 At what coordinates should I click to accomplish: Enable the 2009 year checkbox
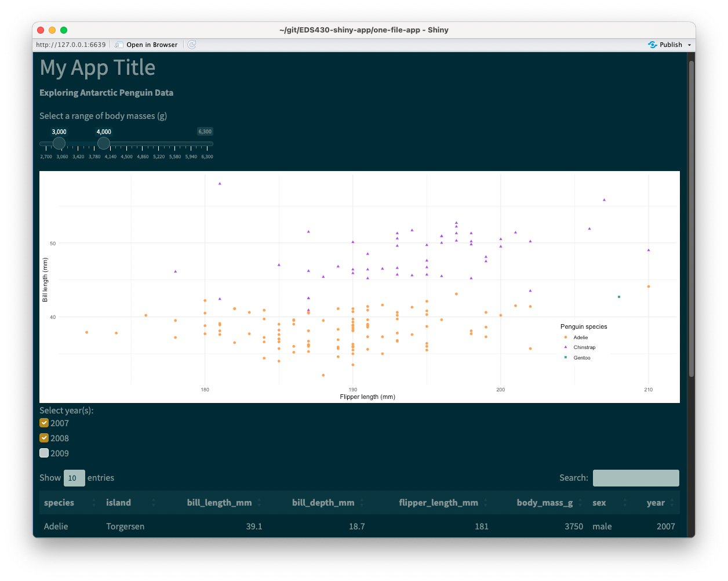pyautogui.click(x=44, y=453)
